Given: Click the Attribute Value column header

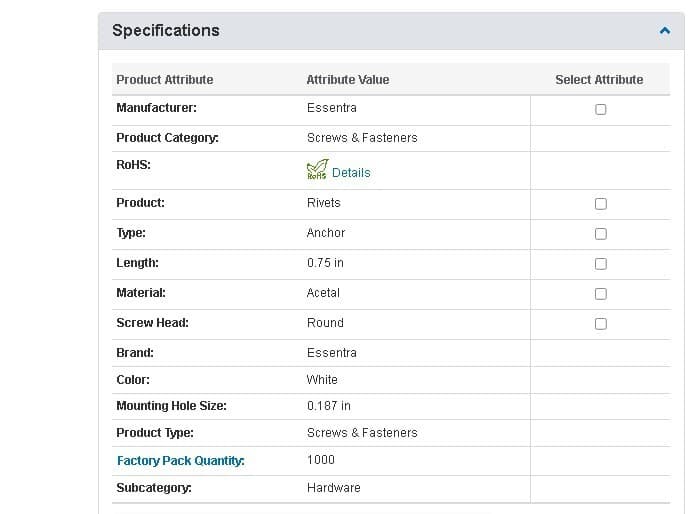Looking at the screenshot, I should click(x=348, y=80).
